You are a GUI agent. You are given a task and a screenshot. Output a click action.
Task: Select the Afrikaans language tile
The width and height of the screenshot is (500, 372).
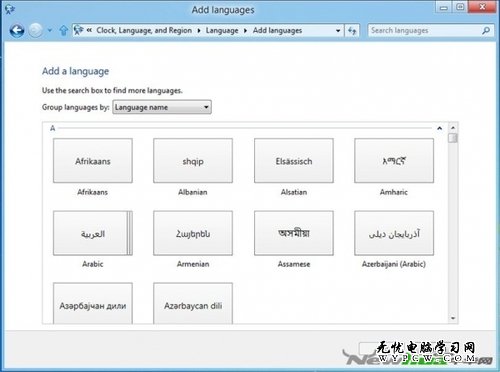pyautogui.click(x=93, y=161)
